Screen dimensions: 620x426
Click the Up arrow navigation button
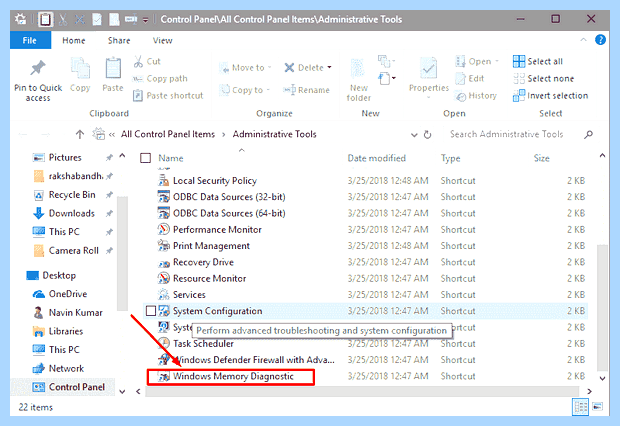tap(80, 134)
